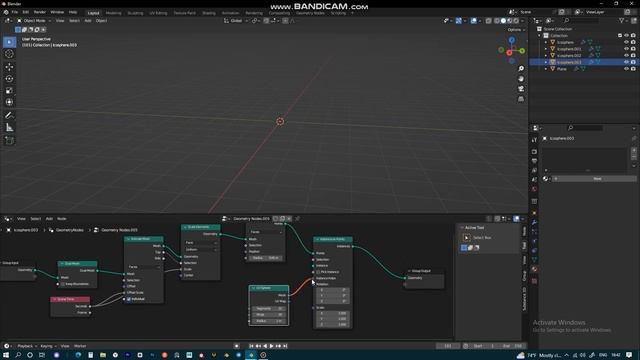The height and width of the screenshot is (360, 640).
Task: Pin the Geometry Nodes node tree
Action: click(298, 219)
